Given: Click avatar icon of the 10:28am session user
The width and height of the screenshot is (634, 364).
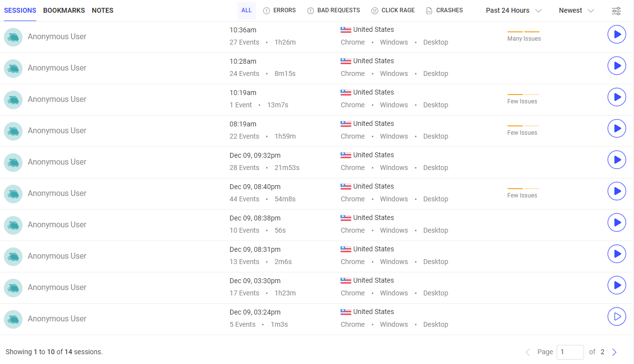Looking at the screenshot, I should click(13, 68).
